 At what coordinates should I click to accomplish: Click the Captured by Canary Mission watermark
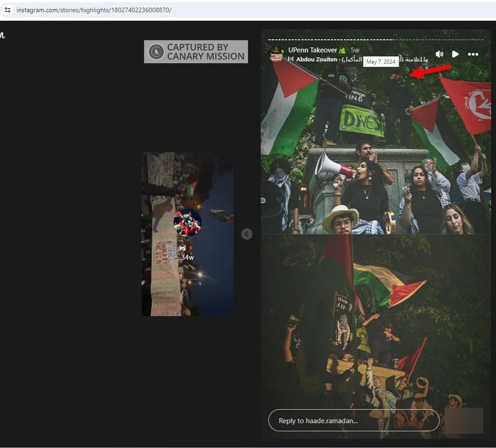coord(196,51)
